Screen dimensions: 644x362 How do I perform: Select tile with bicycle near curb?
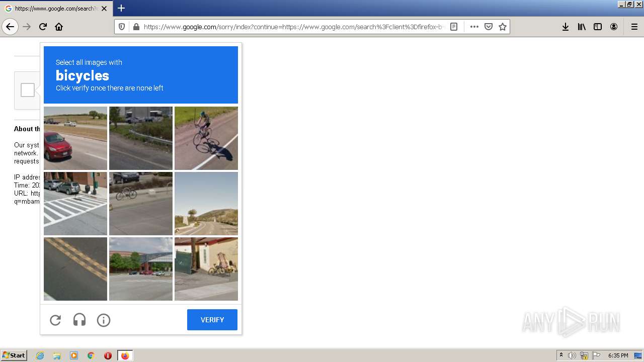[x=141, y=204]
